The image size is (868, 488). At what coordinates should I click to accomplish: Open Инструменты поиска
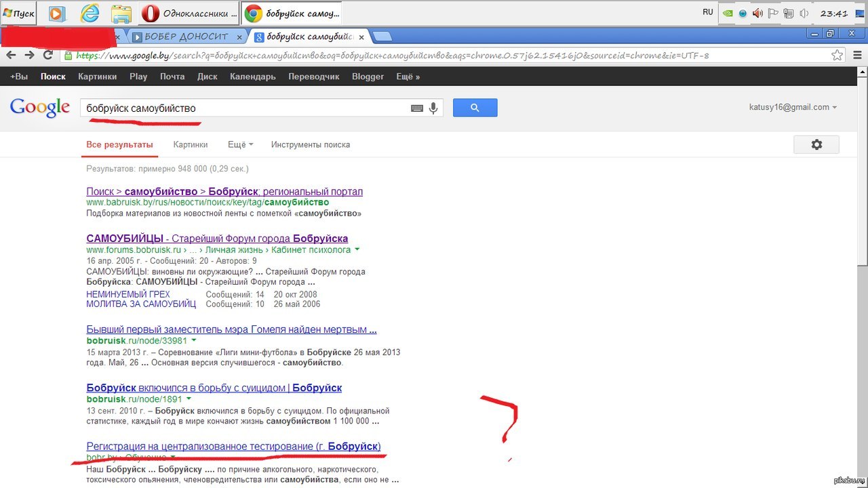(311, 144)
